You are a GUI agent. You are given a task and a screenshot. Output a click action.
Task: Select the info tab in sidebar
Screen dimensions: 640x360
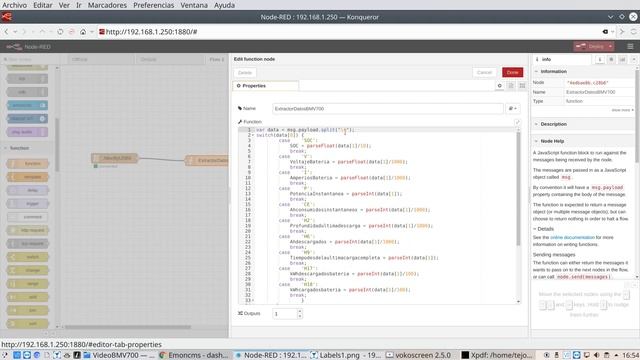tap(562, 59)
